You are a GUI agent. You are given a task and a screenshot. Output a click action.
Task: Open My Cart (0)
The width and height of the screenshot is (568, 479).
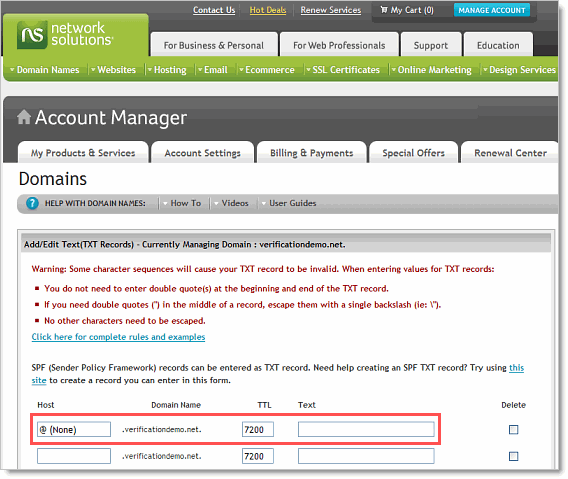pyautogui.click(x=407, y=10)
